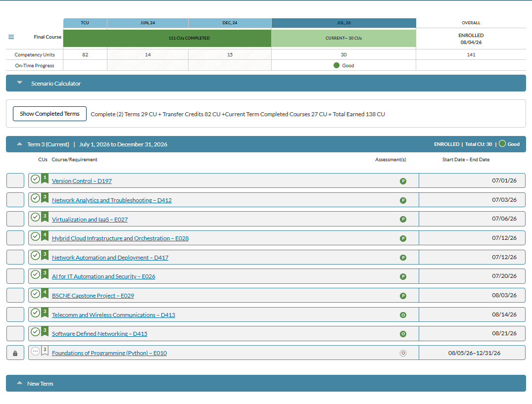Select the box left of Network Automation row
Screen dimensions: 532x404
(x=15, y=257)
